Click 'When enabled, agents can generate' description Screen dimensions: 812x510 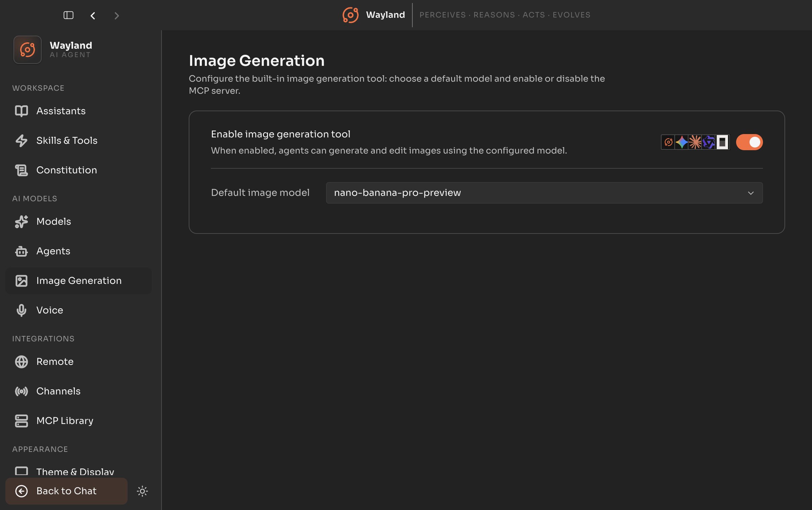click(389, 151)
